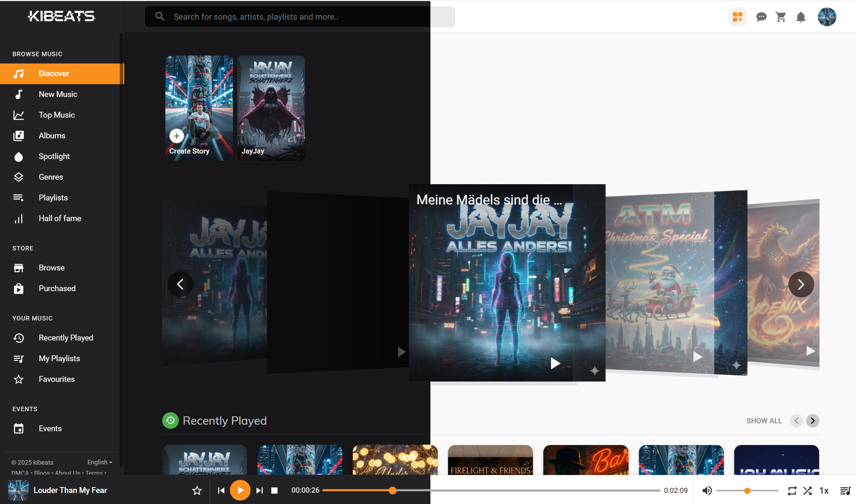Click the orange add-widgets grid icon
The width and height of the screenshot is (856, 504).
coord(738,17)
